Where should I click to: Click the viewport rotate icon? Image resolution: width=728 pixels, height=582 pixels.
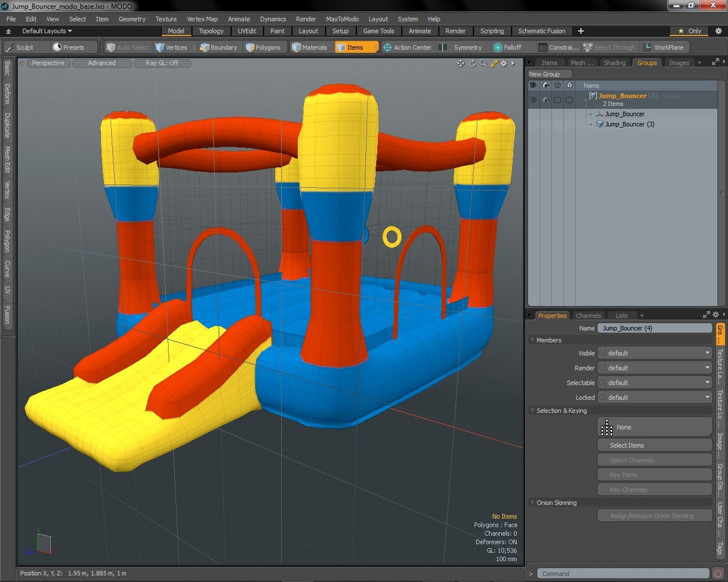click(472, 63)
